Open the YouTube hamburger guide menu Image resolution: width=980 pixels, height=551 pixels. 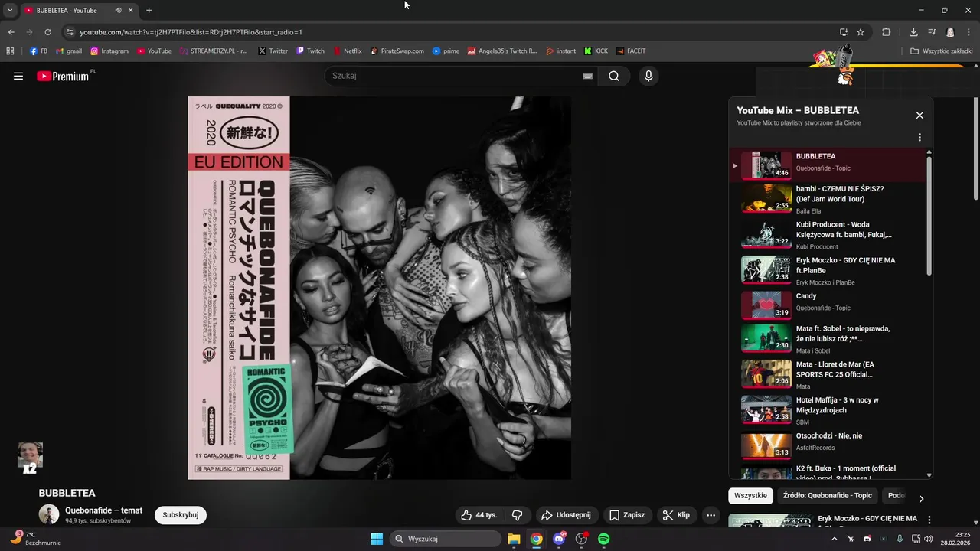click(18, 76)
